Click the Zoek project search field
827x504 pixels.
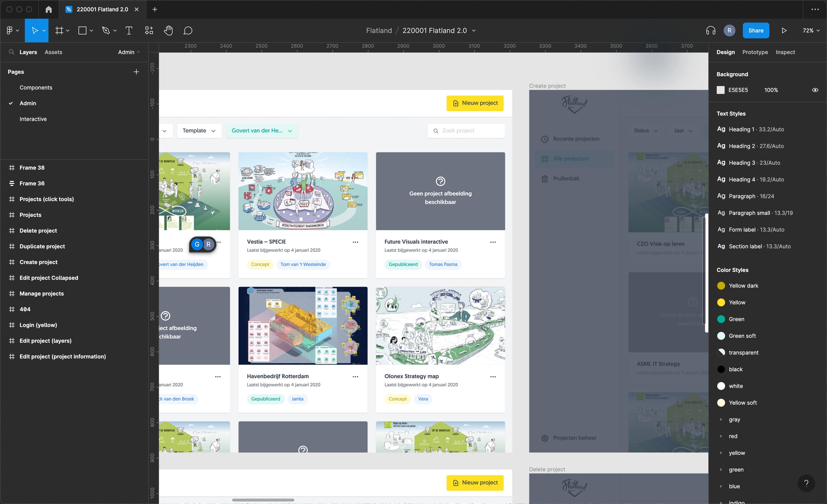466,131
